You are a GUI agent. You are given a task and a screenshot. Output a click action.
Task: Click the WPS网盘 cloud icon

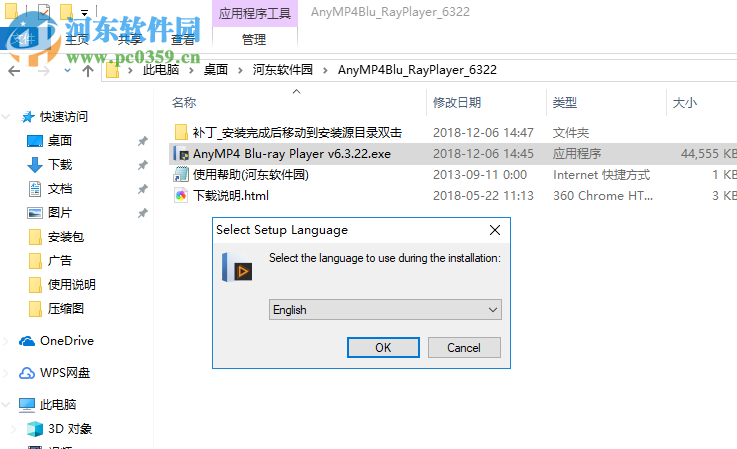pos(27,373)
